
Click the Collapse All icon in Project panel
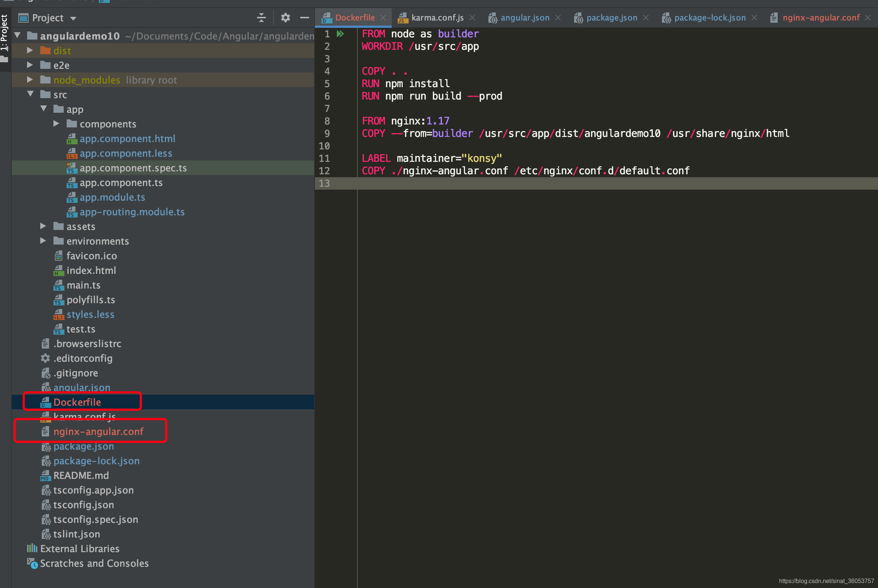tap(261, 18)
